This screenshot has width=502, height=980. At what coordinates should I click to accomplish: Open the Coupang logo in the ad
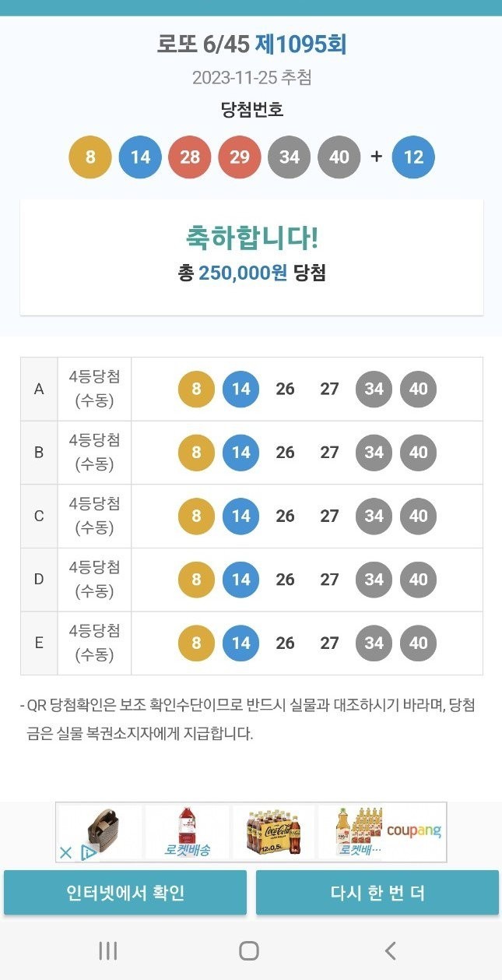[414, 830]
